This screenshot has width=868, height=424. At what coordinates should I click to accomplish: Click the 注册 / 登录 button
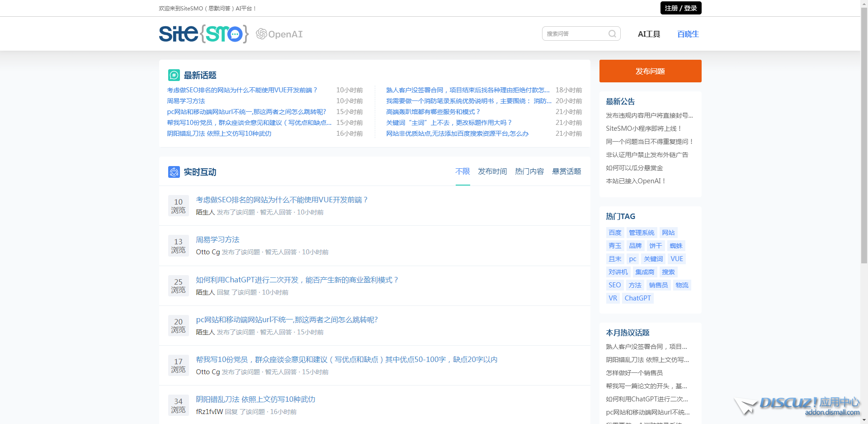[680, 8]
